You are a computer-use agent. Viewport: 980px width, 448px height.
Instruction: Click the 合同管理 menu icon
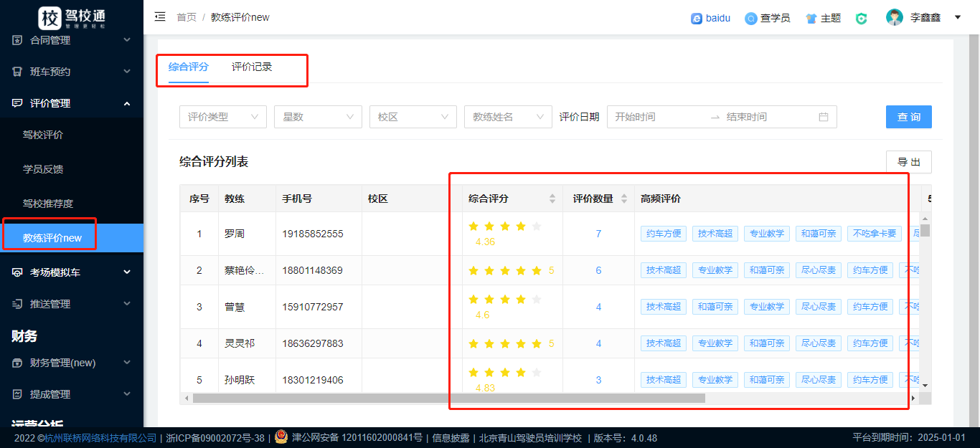(x=17, y=40)
